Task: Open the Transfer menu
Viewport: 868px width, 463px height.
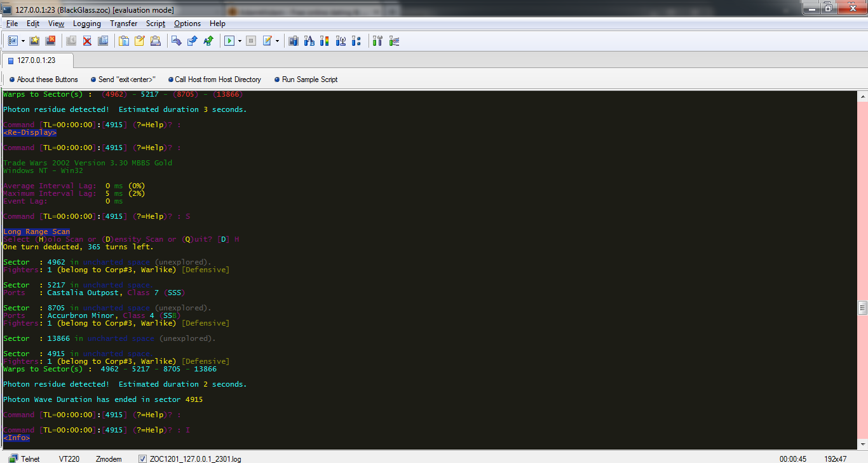Action: pos(123,24)
